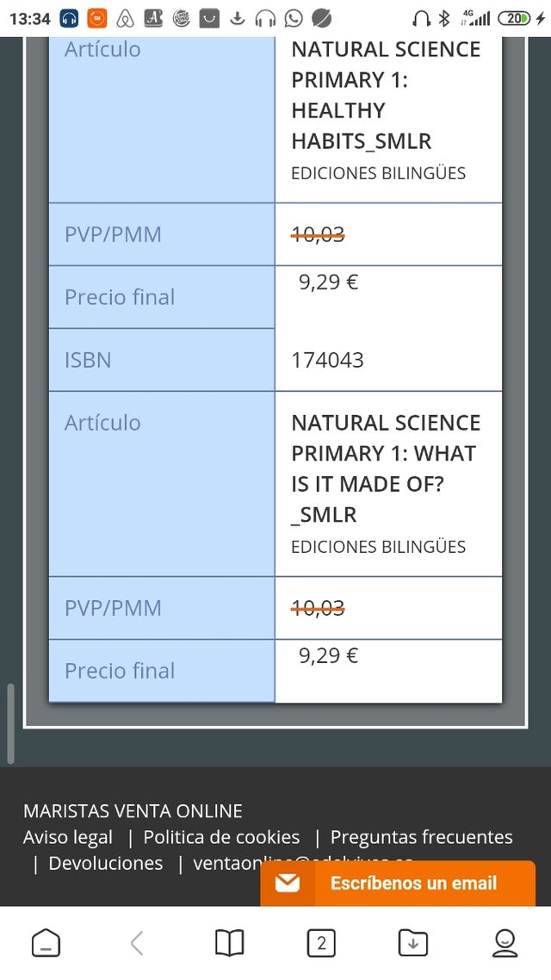Tap the Escríbenos un email button

click(x=413, y=883)
